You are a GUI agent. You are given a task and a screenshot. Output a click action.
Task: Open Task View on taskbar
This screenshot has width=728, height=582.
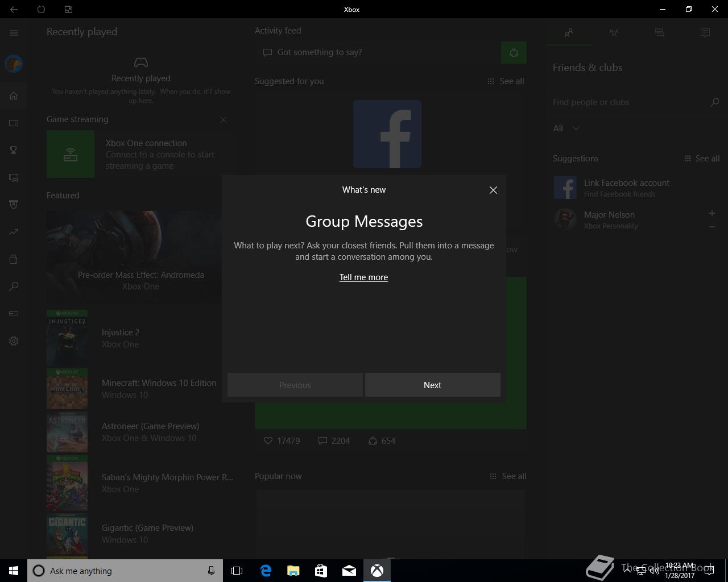(237, 571)
